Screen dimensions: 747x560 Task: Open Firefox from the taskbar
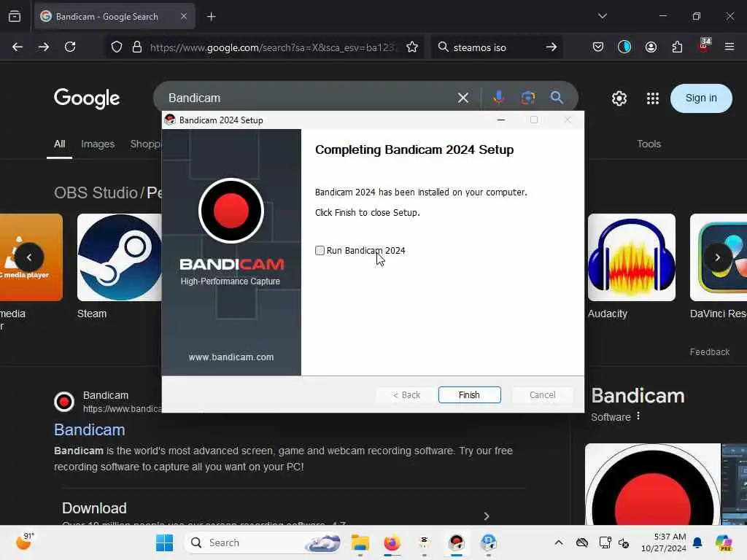[392, 542]
